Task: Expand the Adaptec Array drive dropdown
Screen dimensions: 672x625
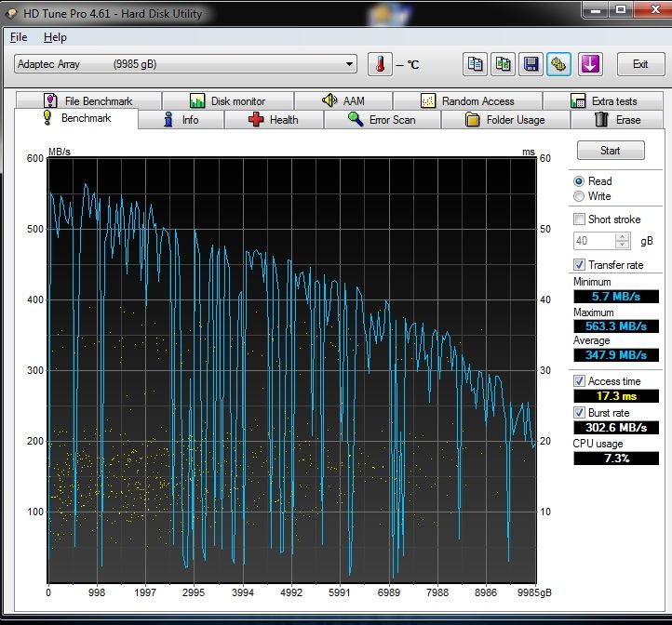Action: pos(350,64)
